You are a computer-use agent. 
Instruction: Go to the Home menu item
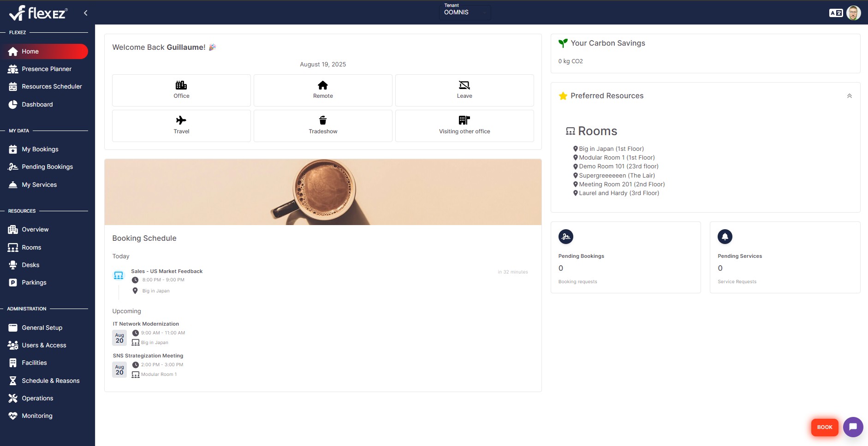30,51
